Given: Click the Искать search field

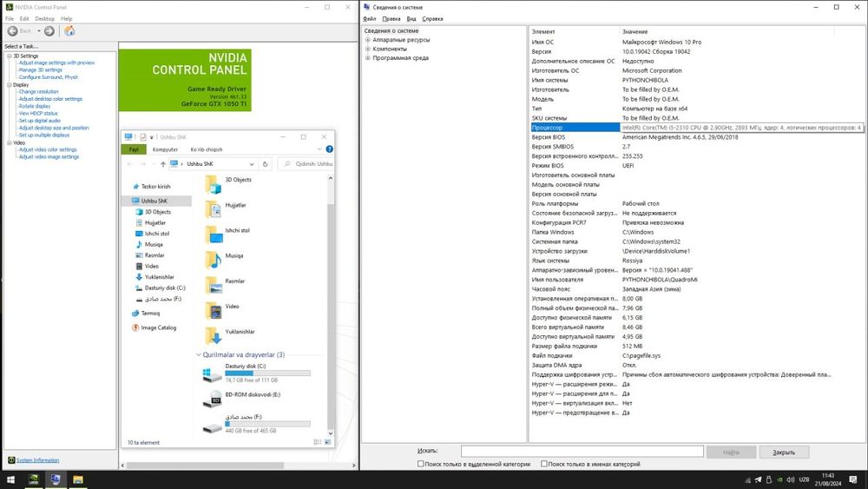Looking at the screenshot, I should click(x=582, y=452).
